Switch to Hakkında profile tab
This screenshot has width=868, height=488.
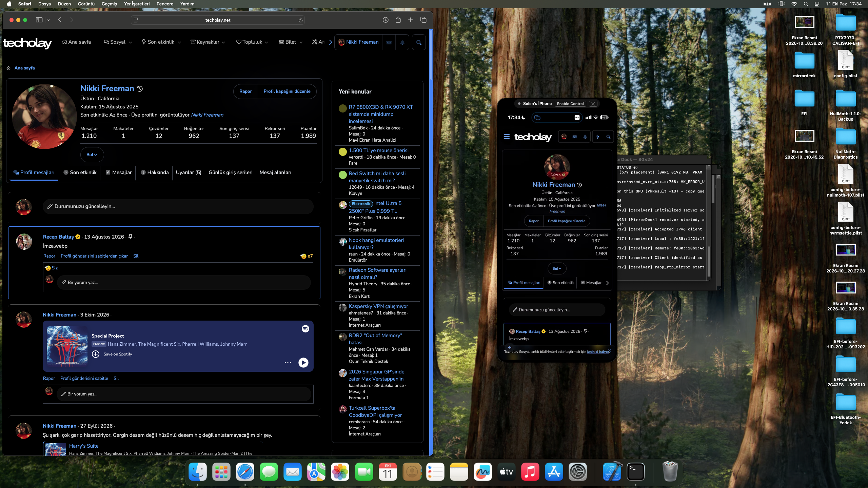click(x=155, y=172)
